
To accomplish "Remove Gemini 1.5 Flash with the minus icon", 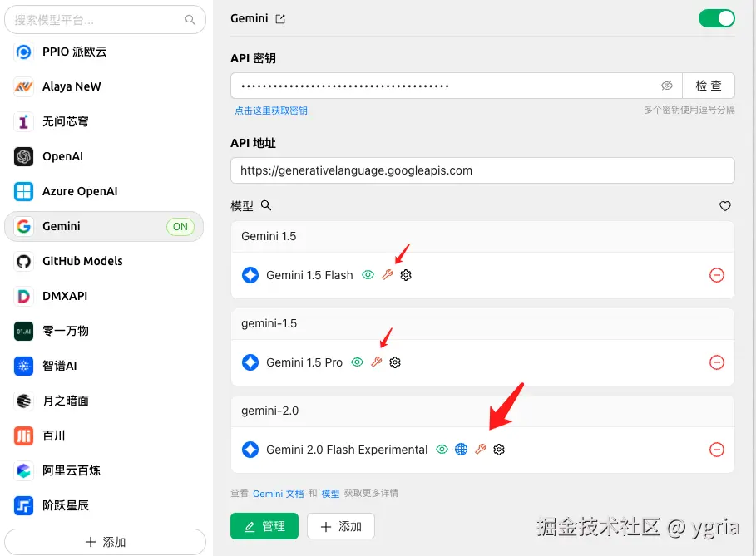I will tap(716, 275).
